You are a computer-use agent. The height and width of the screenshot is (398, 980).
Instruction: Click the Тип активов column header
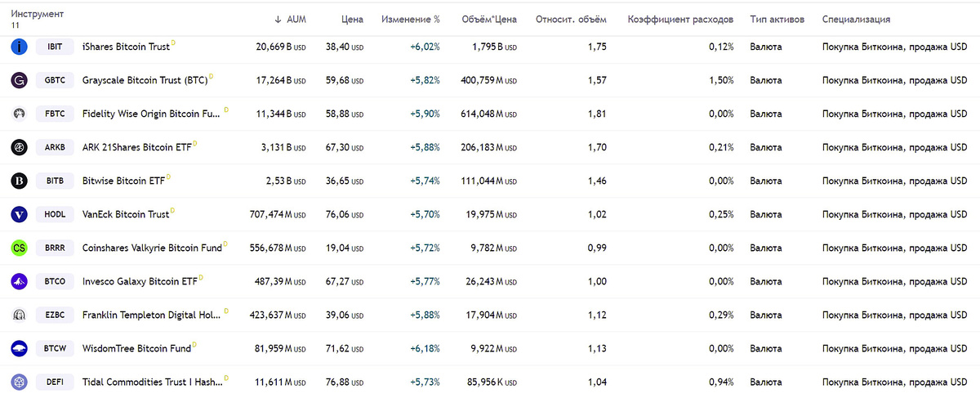777,19
